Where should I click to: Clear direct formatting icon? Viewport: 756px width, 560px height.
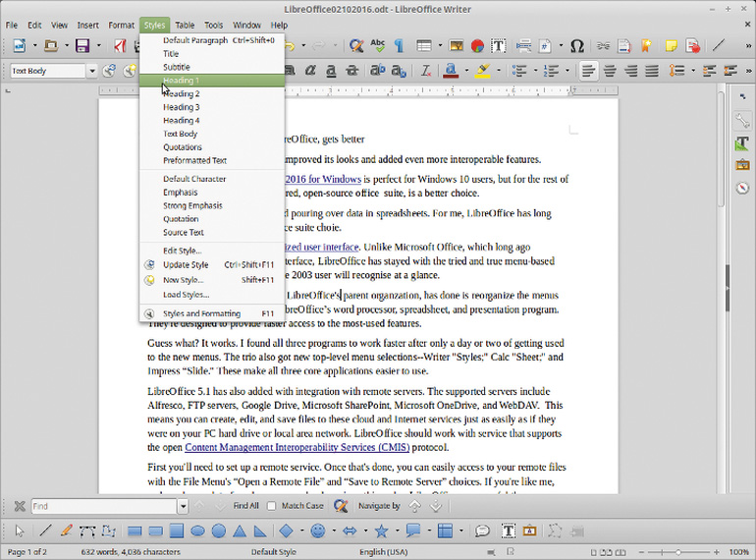point(425,71)
